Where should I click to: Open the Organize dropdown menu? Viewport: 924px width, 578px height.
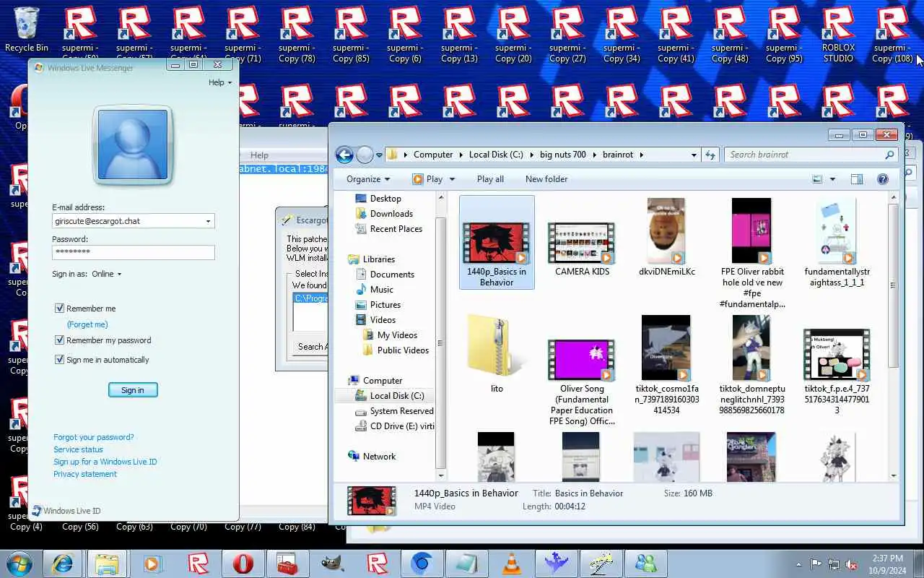coord(368,179)
